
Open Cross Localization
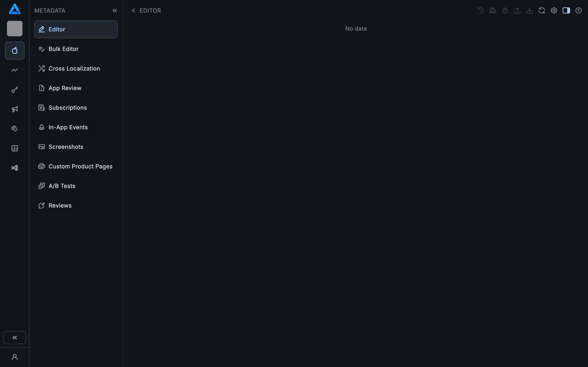click(x=74, y=69)
